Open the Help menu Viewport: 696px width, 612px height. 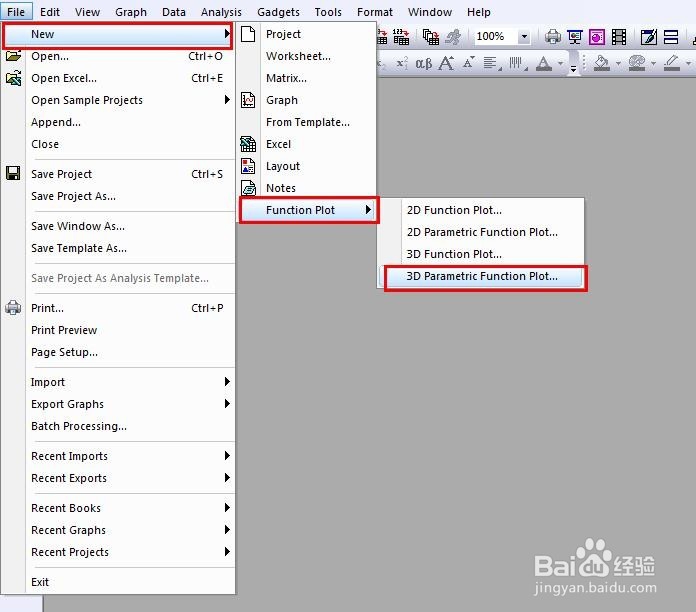[x=478, y=12]
